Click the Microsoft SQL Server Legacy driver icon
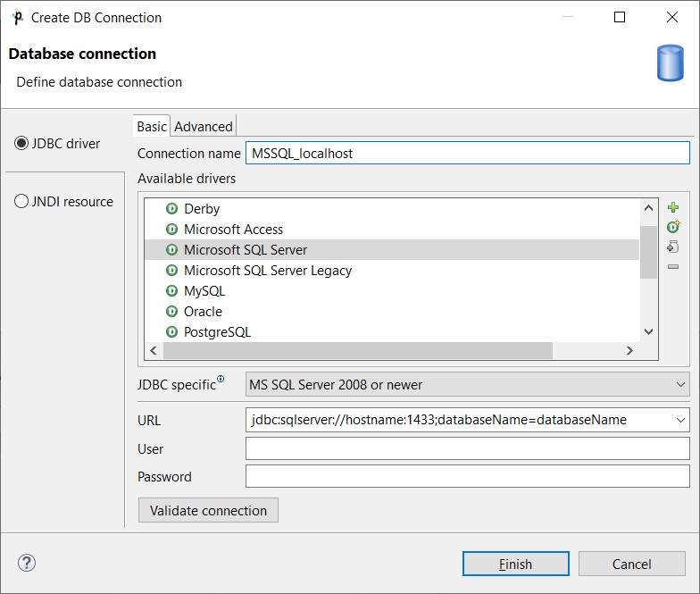Image resolution: width=700 pixels, height=594 pixels. [171, 270]
